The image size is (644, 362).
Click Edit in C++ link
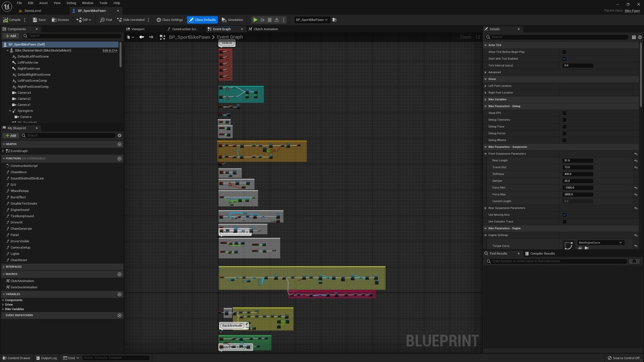(x=110, y=50)
